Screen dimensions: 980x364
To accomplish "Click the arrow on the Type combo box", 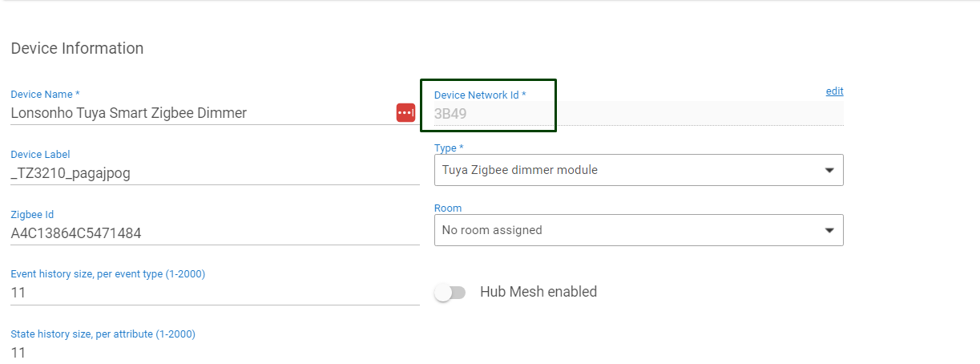I will pyautogui.click(x=829, y=170).
